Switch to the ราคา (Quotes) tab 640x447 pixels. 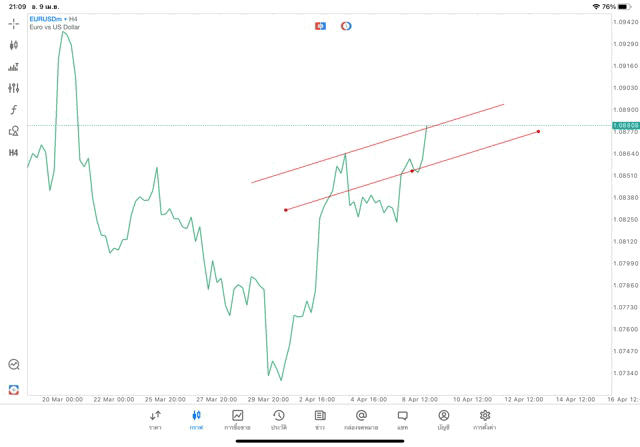pos(155,419)
